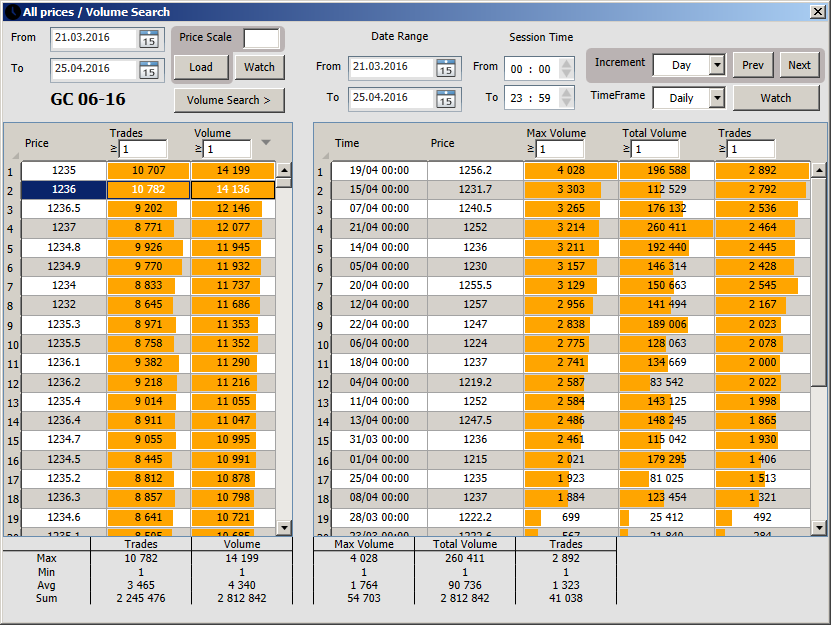Image resolution: width=831 pixels, height=625 pixels.
Task: Open calendar for Date Range To field
Action: coord(446,98)
